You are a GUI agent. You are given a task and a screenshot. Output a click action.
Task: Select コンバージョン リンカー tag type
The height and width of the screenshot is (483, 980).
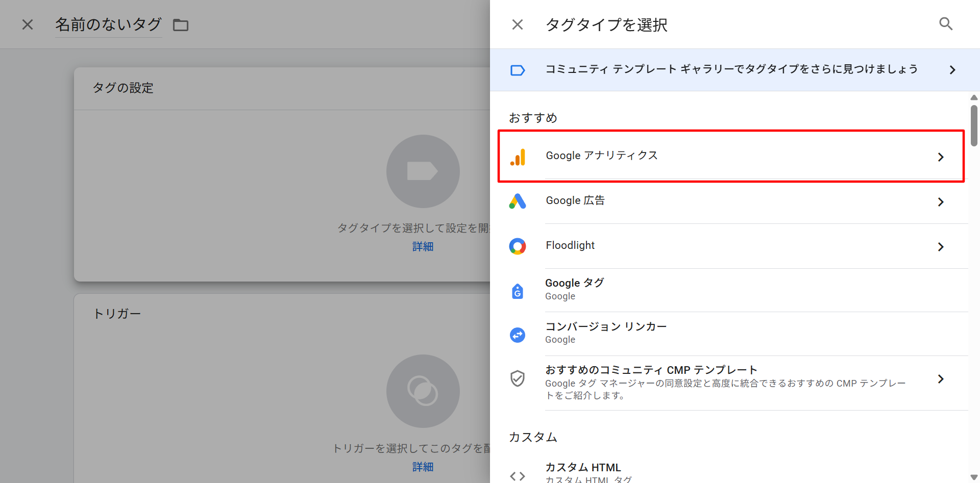(x=606, y=327)
